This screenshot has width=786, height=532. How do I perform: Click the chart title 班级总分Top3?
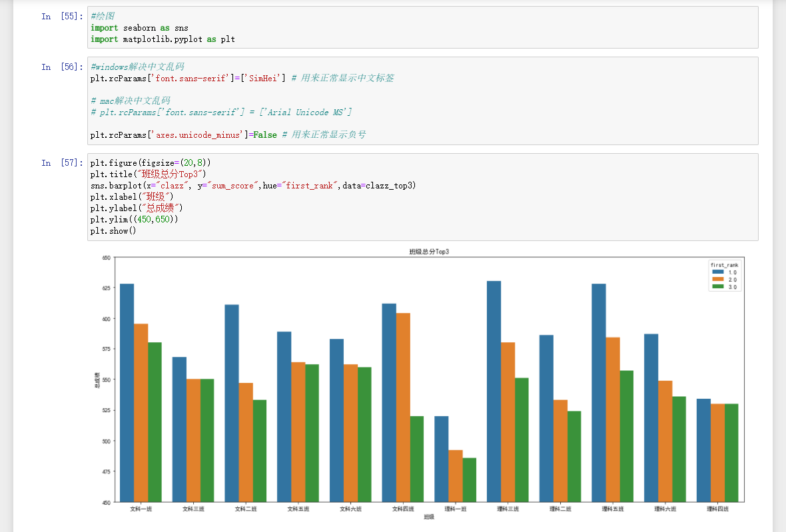click(429, 252)
